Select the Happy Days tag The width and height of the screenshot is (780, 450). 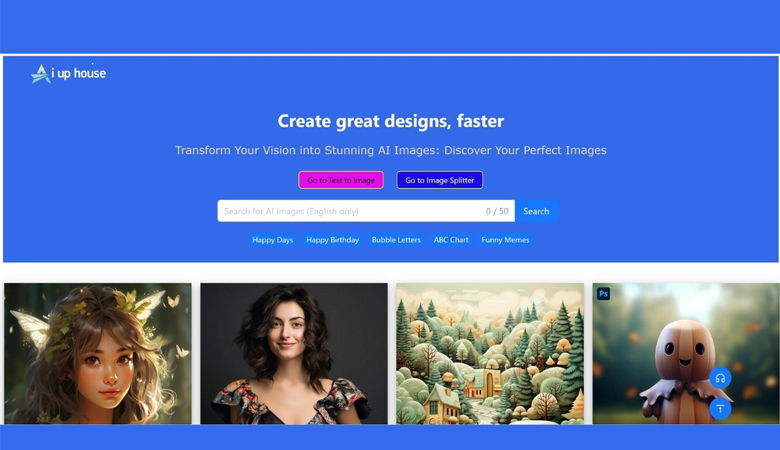[x=273, y=240]
